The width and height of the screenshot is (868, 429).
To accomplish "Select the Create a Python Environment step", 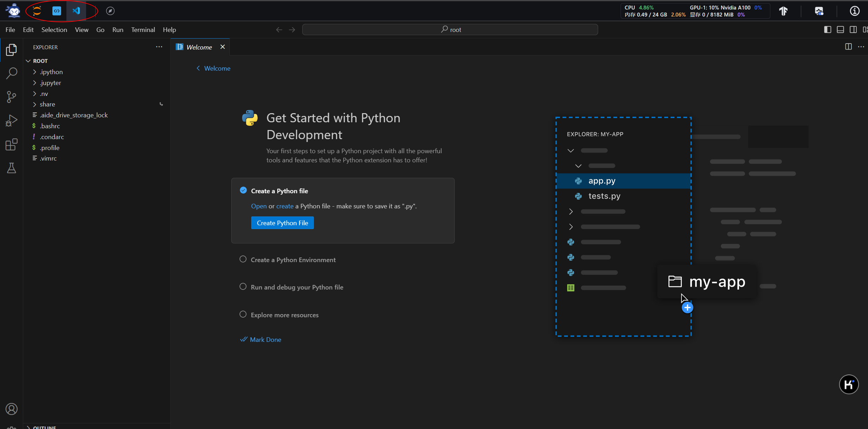I will coord(293,260).
